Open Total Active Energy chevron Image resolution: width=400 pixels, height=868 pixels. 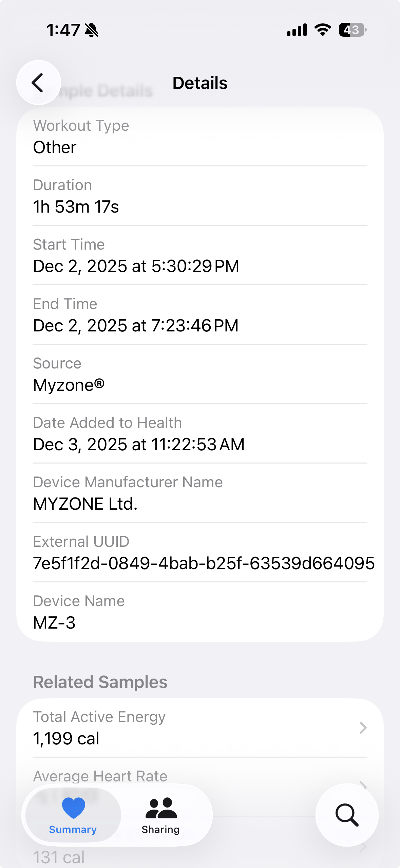coord(363,728)
